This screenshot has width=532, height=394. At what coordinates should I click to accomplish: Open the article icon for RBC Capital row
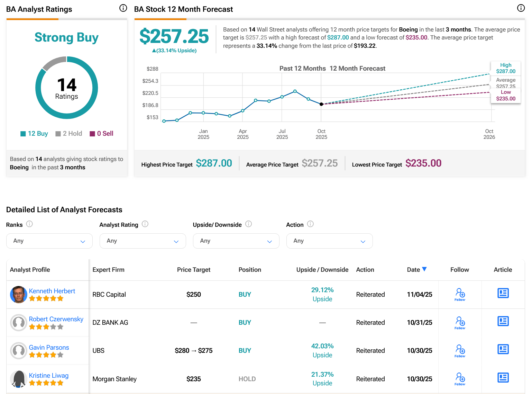coord(503,293)
